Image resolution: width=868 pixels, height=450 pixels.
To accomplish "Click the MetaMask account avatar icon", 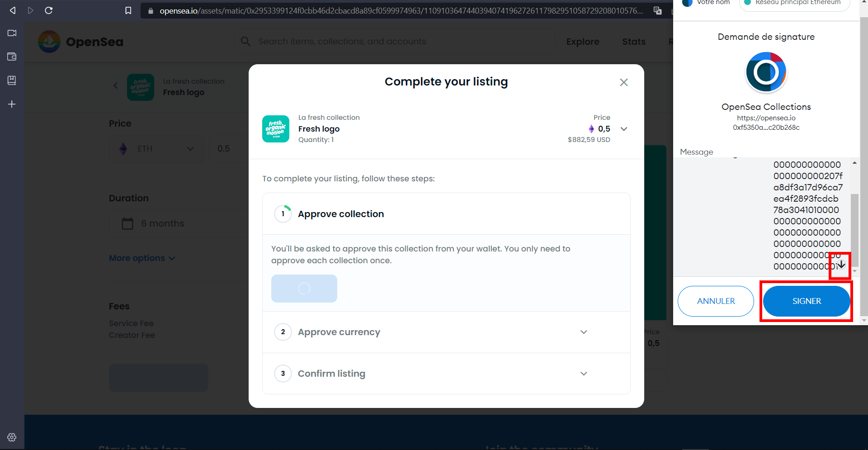I will click(x=687, y=2).
